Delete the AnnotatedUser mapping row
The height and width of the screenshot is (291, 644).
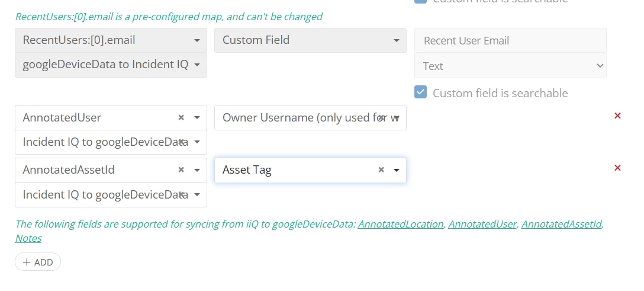(x=617, y=116)
